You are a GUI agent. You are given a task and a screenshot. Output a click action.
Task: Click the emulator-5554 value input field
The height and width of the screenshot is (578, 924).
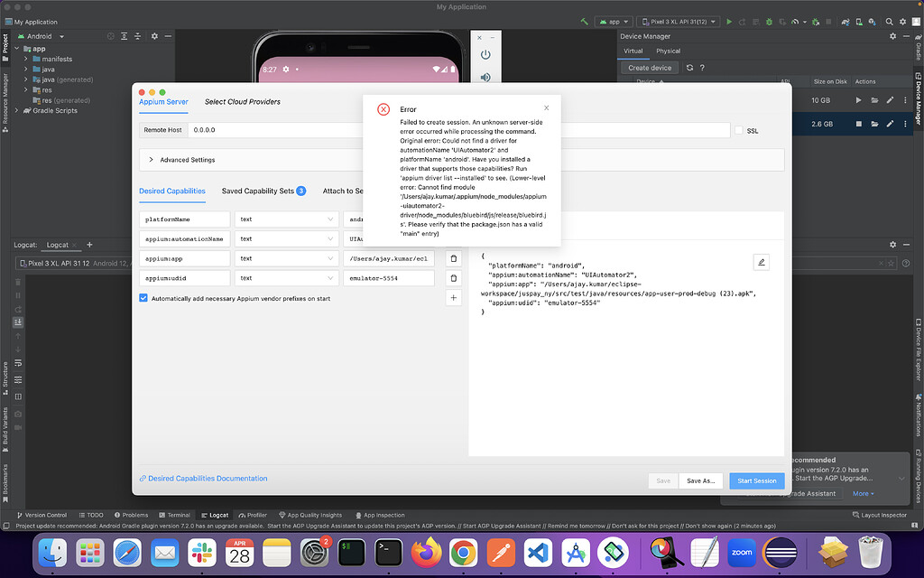[x=388, y=277]
